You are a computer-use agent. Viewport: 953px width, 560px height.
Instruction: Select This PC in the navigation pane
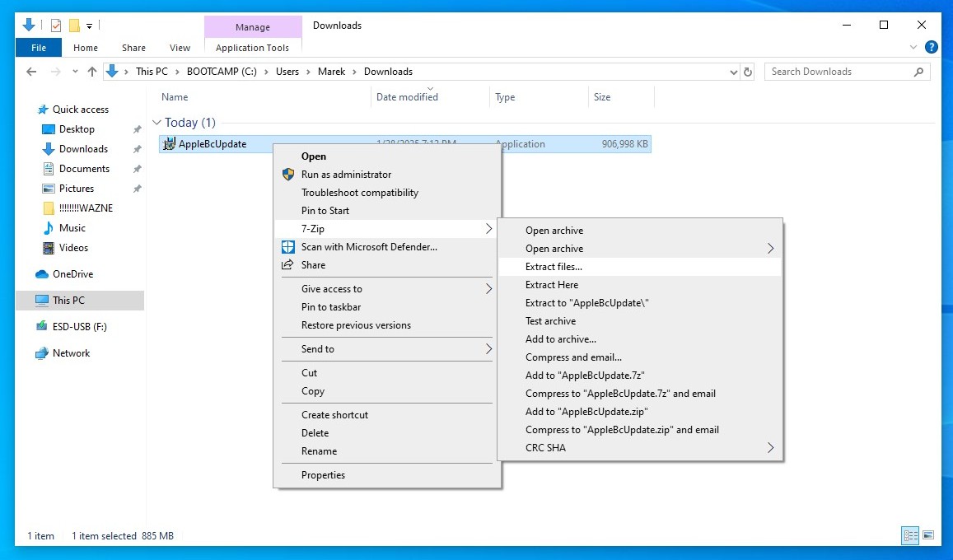point(68,300)
